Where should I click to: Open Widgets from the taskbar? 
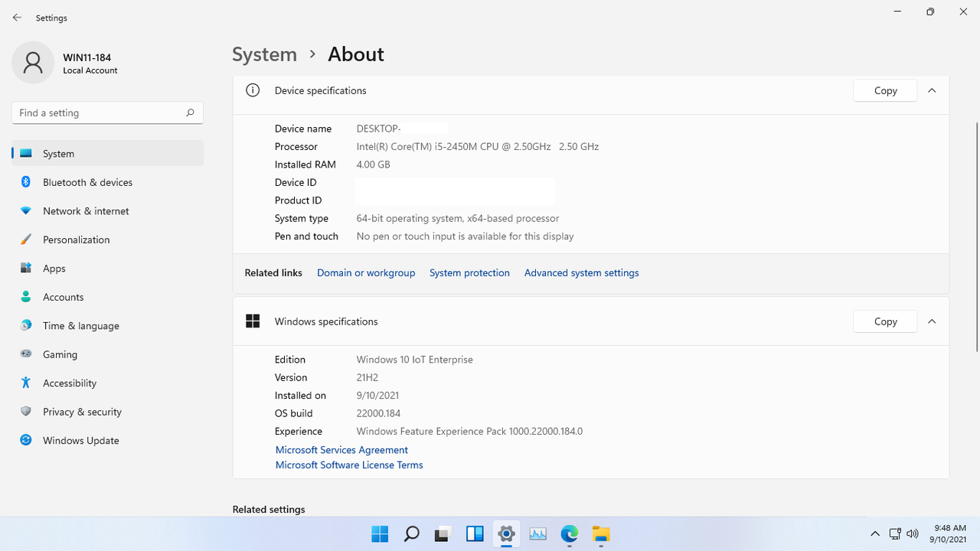tap(475, 534)
